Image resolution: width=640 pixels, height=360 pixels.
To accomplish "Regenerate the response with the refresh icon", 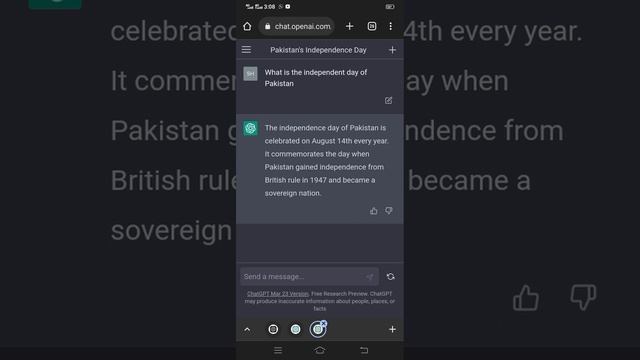I will click(x=391, y=277).
